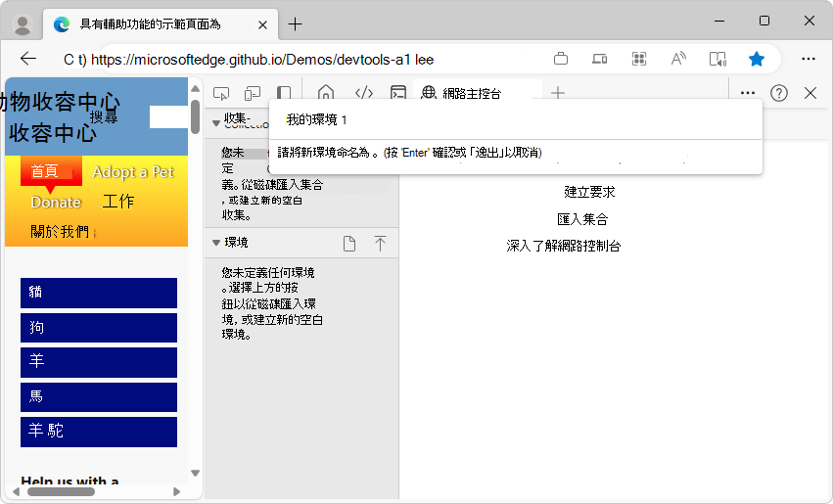This screenshot has width=833, height=504.
Task: Import environment with upload arrow icon
Action: [x=380, y=244]
